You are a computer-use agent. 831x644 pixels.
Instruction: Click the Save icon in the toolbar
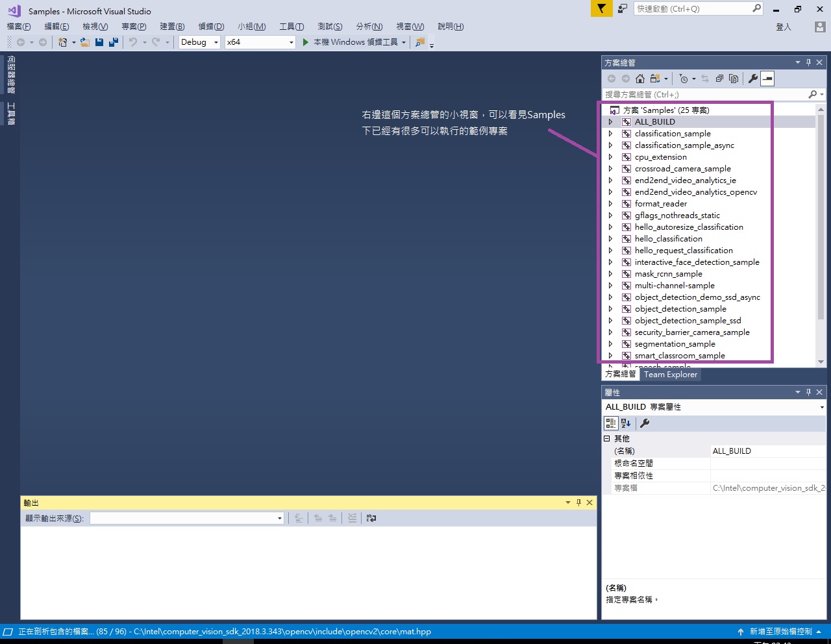click(99, 42)
